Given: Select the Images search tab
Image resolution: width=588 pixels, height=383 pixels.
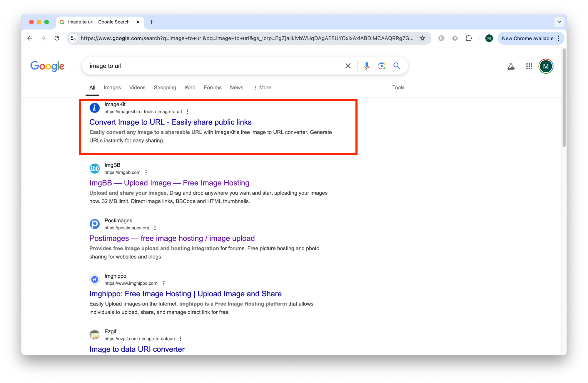Looking at the screenshot, I should 111,87.
